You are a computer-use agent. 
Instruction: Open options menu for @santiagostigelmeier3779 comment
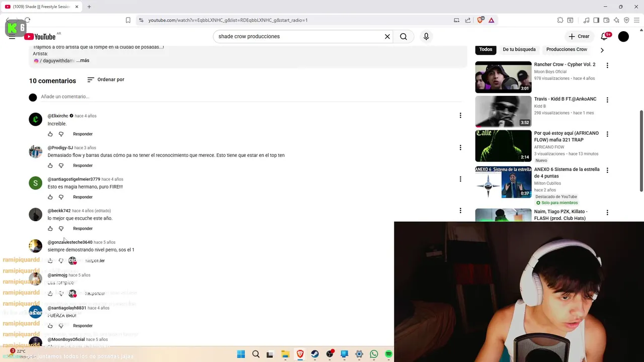click(x=460, y=179)
